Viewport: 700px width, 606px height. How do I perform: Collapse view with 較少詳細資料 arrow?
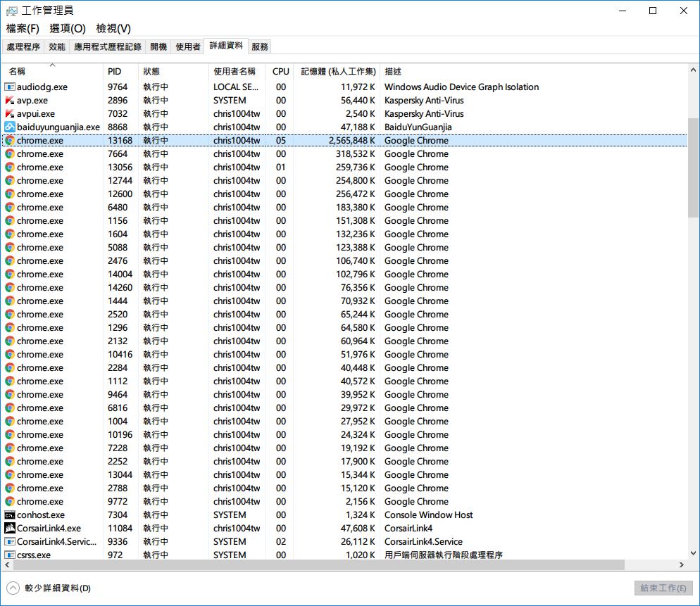coord(13,588)
